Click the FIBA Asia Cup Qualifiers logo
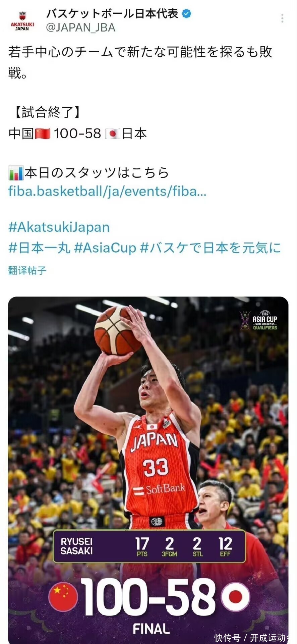The width and height of the screenshot is (297, 644). click(258, 320)
